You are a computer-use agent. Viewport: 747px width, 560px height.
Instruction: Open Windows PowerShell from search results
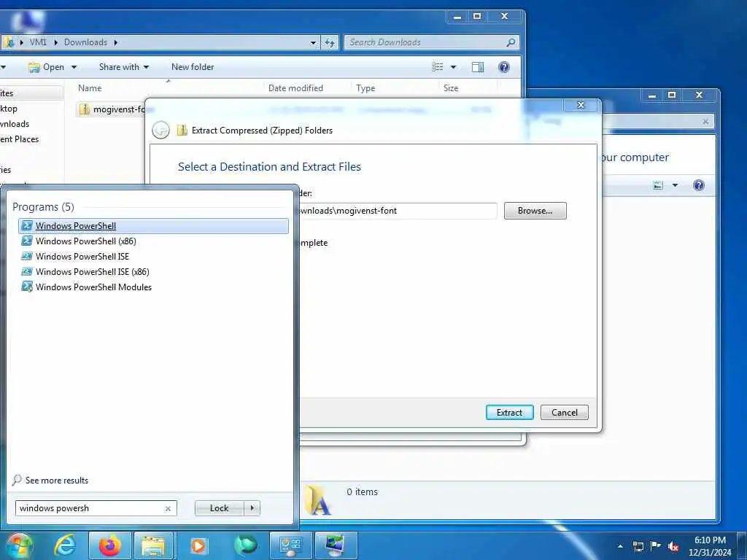[153, 226]
